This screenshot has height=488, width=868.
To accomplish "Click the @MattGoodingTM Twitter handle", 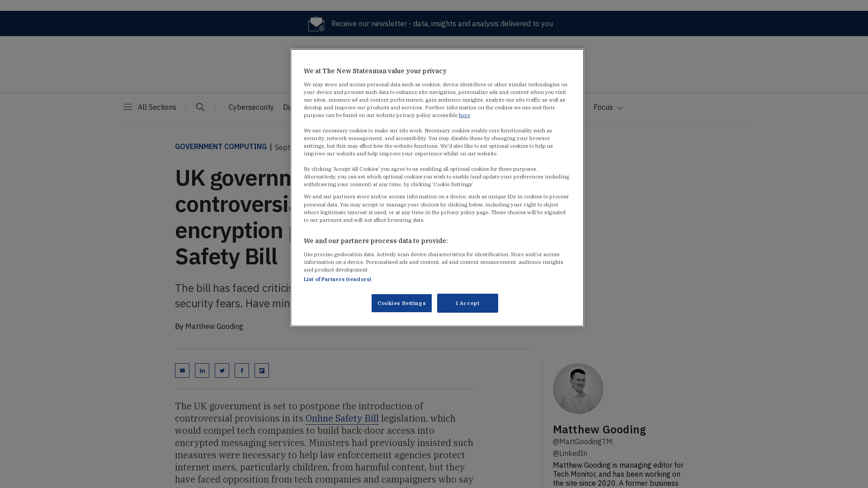I will (x=582, y=441).
